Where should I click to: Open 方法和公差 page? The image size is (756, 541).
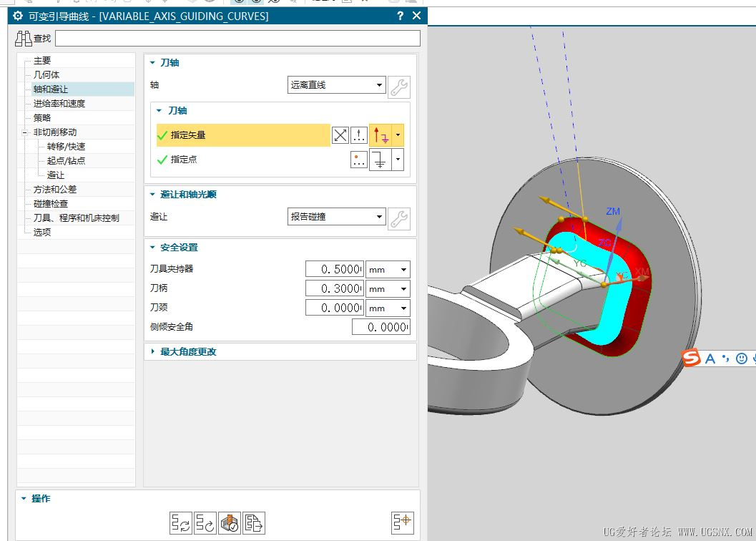tap(55, 189)
